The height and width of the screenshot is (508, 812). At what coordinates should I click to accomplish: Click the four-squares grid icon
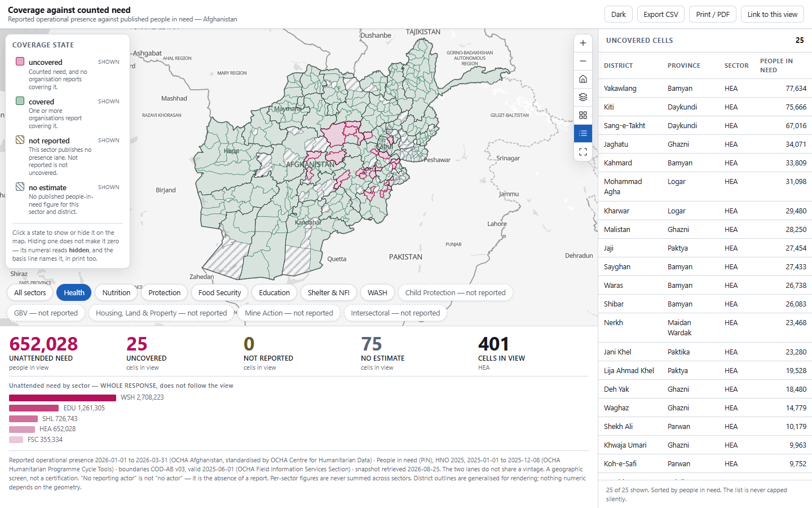[583, 115]
